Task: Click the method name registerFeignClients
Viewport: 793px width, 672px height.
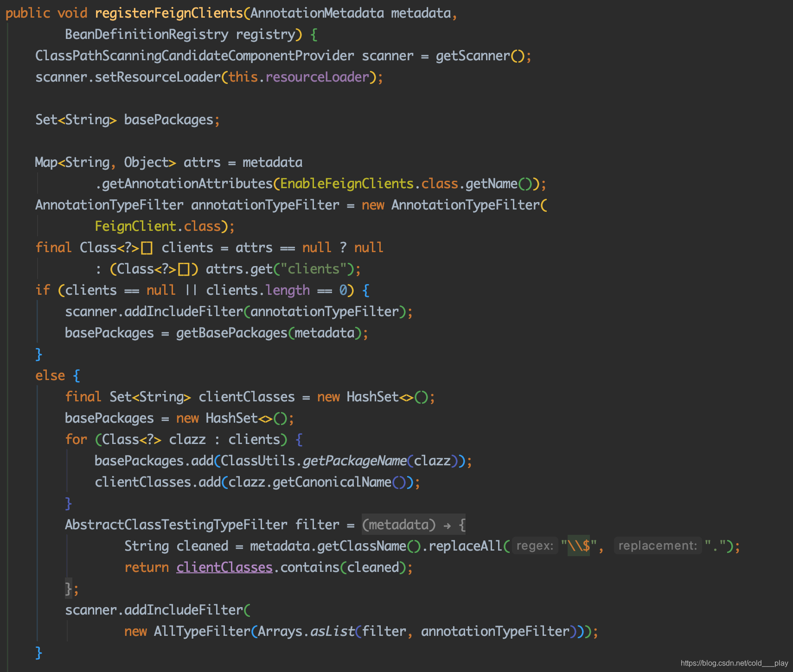Action: [x=169, y=13]
